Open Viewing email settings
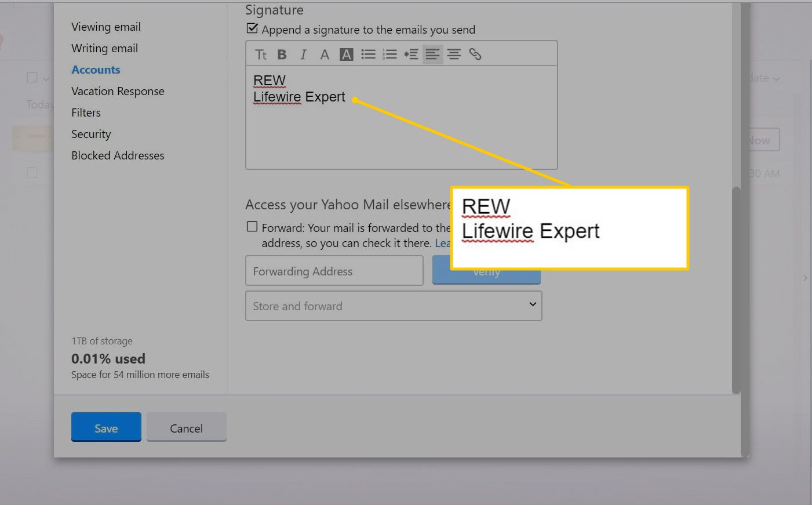 pos(106,27)
